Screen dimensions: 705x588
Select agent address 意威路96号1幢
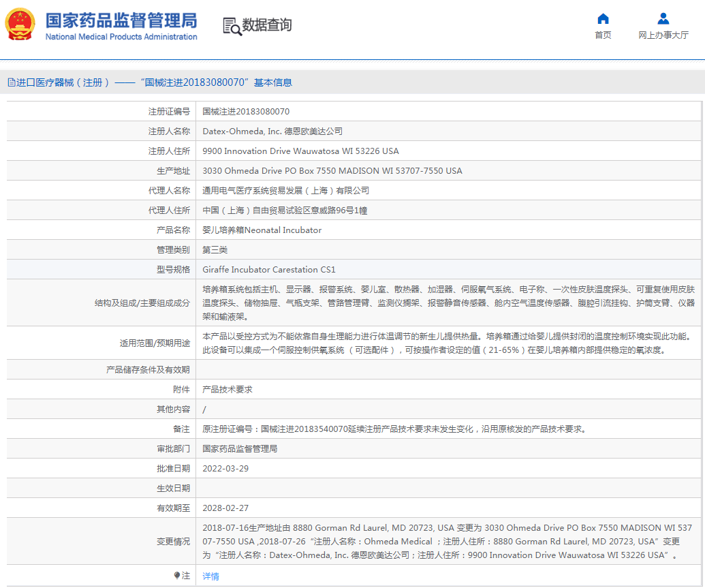click(x=285, y=211)
